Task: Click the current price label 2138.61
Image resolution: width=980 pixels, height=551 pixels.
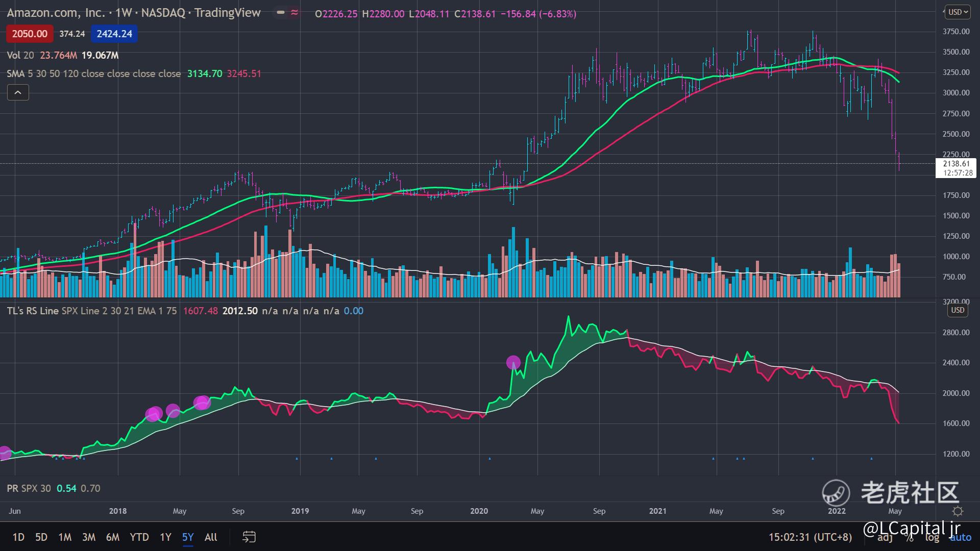Action: 956,164
